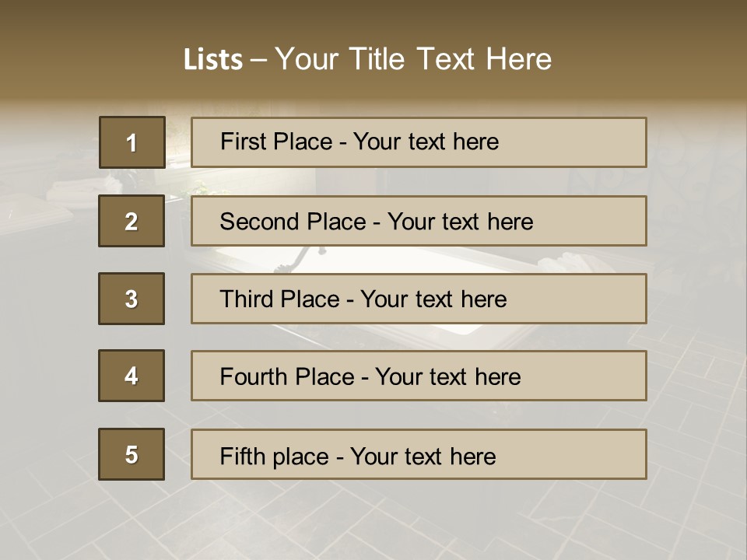Click "Your text here" in the Second Place bar
This screenshot has width=747, height=560.
pos(460,222)
